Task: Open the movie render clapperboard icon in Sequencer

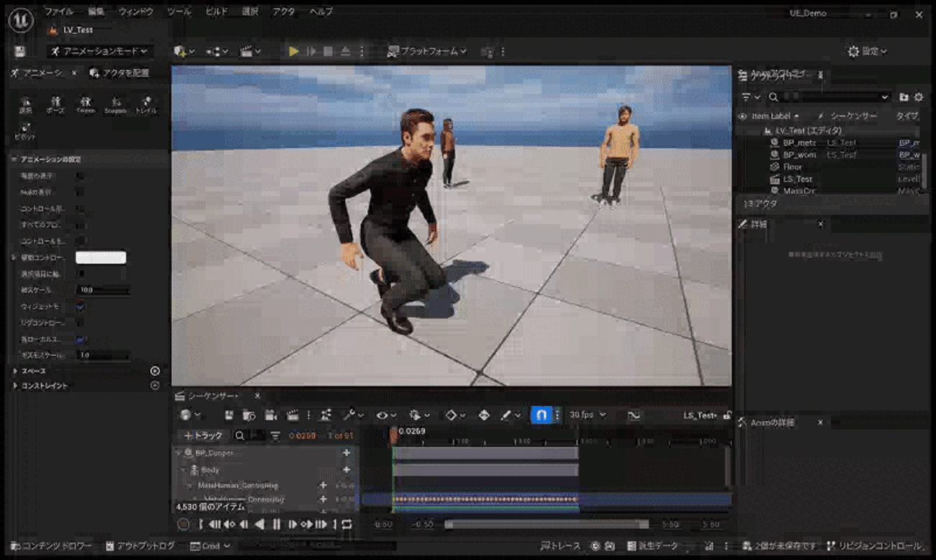Action: (294, 415)
